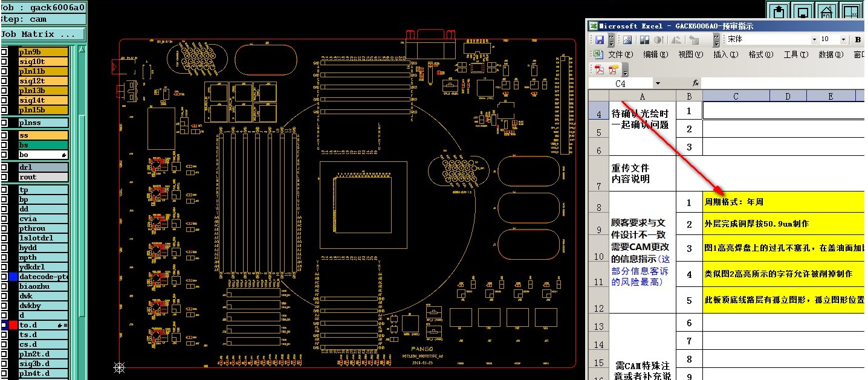Click the Job Matrix ... button
This screenshot has height=380, width=868.
click(x=42, y=34)
